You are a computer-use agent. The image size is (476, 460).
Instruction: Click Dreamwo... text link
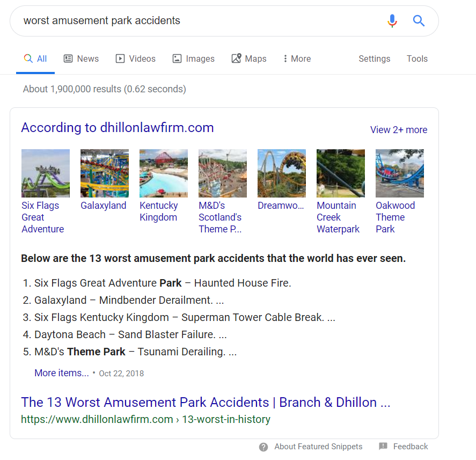tap(281, 206)
